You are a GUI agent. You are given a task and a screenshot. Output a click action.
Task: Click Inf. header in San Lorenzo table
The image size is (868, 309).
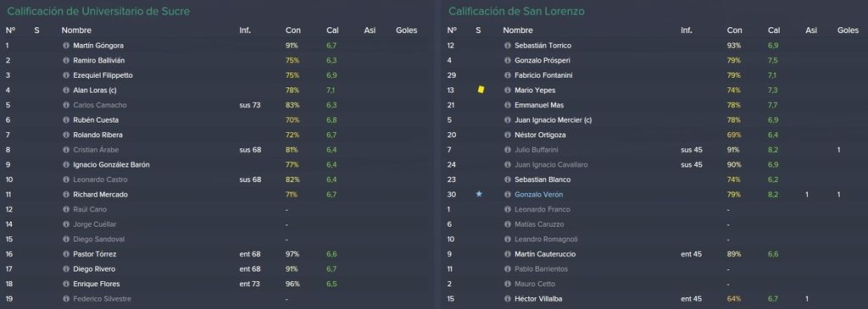tap(687, 30)
